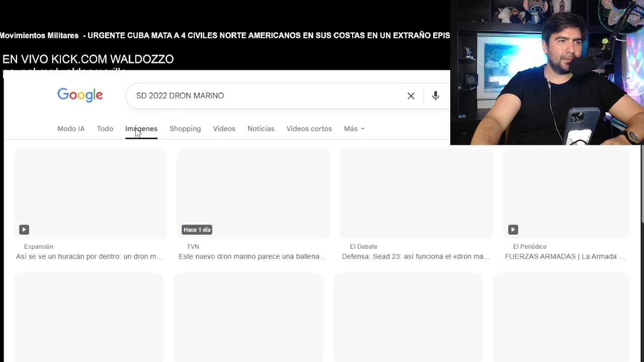
Task: Switch to the Todo tab
Action: (x=105, y=129)
